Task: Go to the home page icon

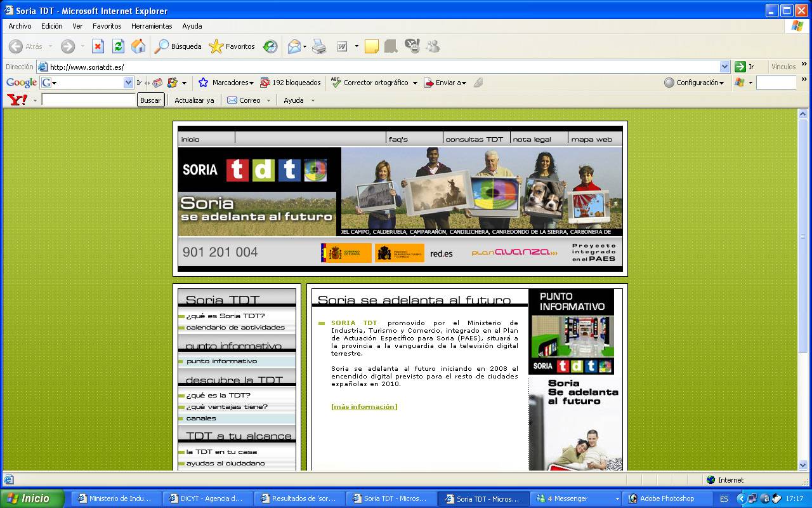Action: point(138,46)
